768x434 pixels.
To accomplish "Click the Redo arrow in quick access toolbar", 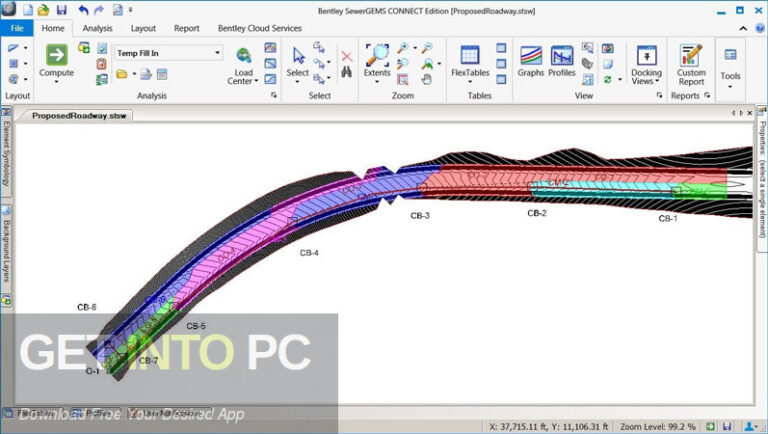I will pyautogui.click(x=99, y=10).
